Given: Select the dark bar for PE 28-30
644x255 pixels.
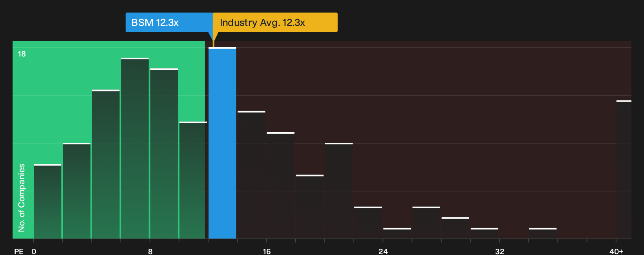Looking at the screenshot, I should 455,228.
